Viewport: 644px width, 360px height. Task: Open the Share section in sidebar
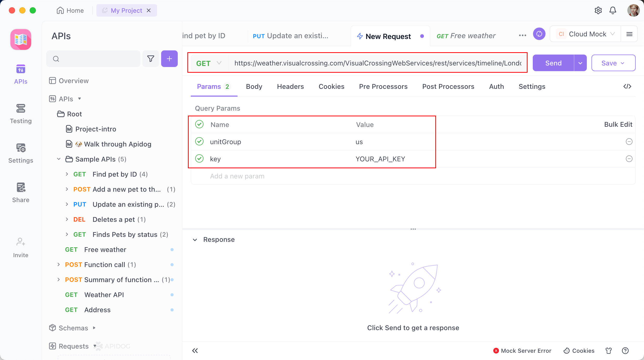coord(21,193)
